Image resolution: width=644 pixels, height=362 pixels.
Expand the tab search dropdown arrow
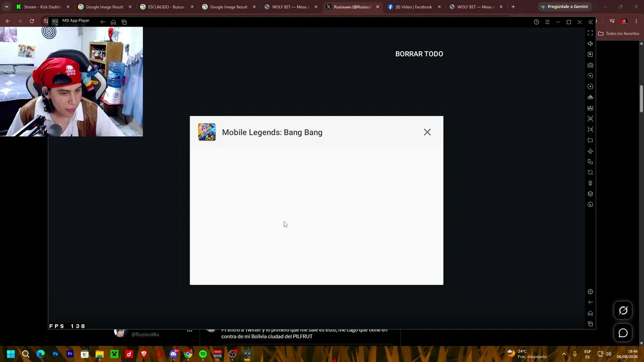pyautogui.click(x=7, y=7)
